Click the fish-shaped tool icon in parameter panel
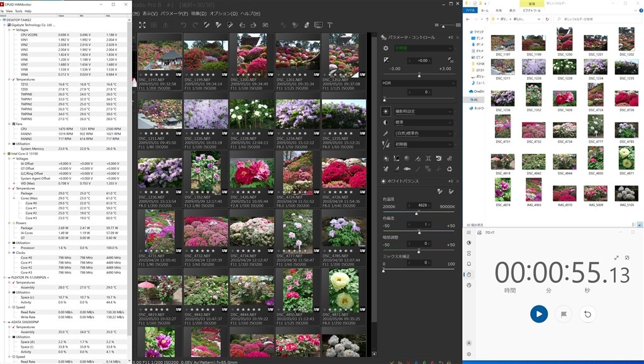 click(x=407, y=168)
